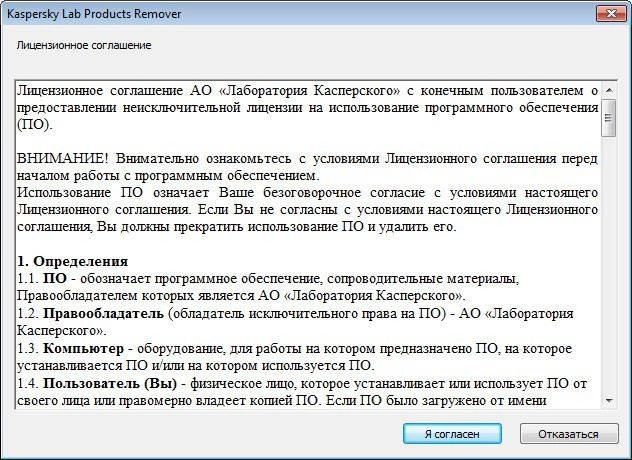Click the scrollbar down arrow
The height and width of the screenshot is (460, 632).
(609, 401)
